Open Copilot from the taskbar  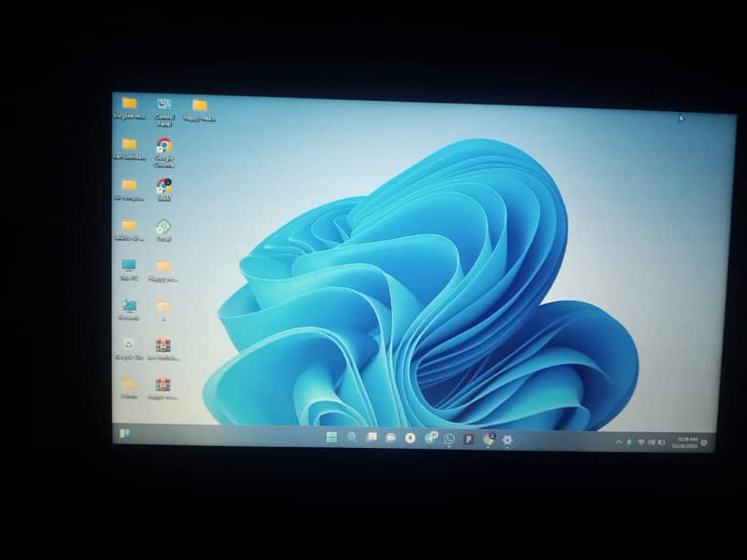coord(410,440)
